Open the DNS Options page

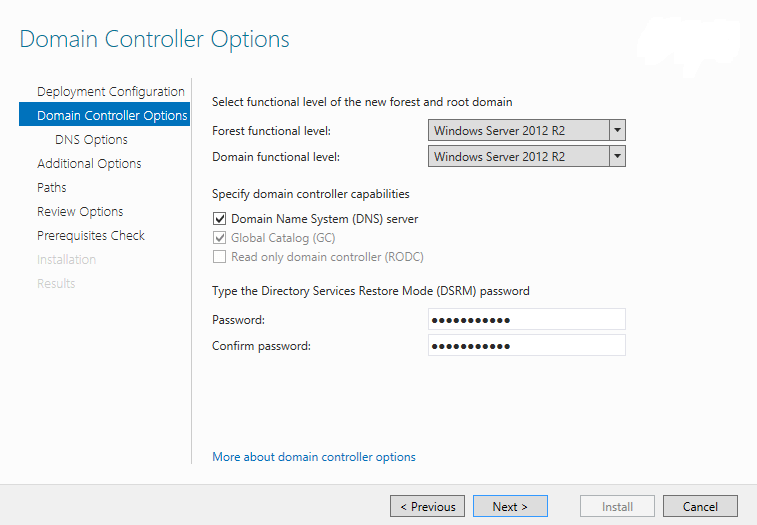pos(91,140)
